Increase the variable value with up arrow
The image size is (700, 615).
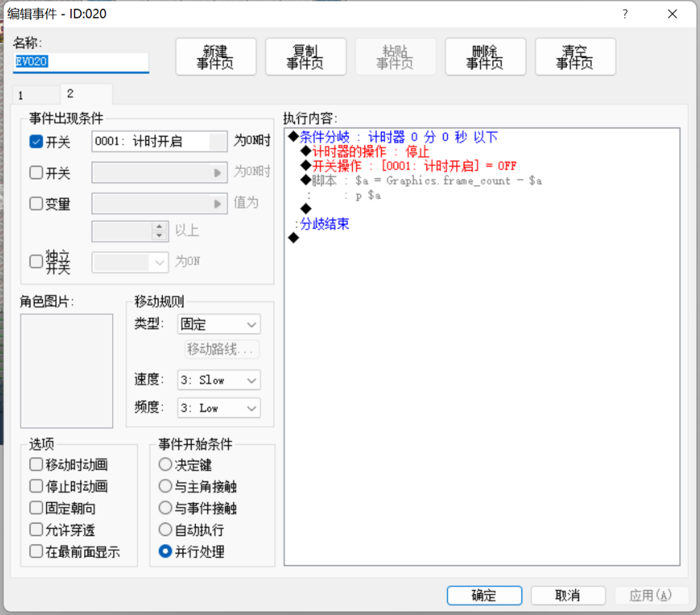pos(159,226)
